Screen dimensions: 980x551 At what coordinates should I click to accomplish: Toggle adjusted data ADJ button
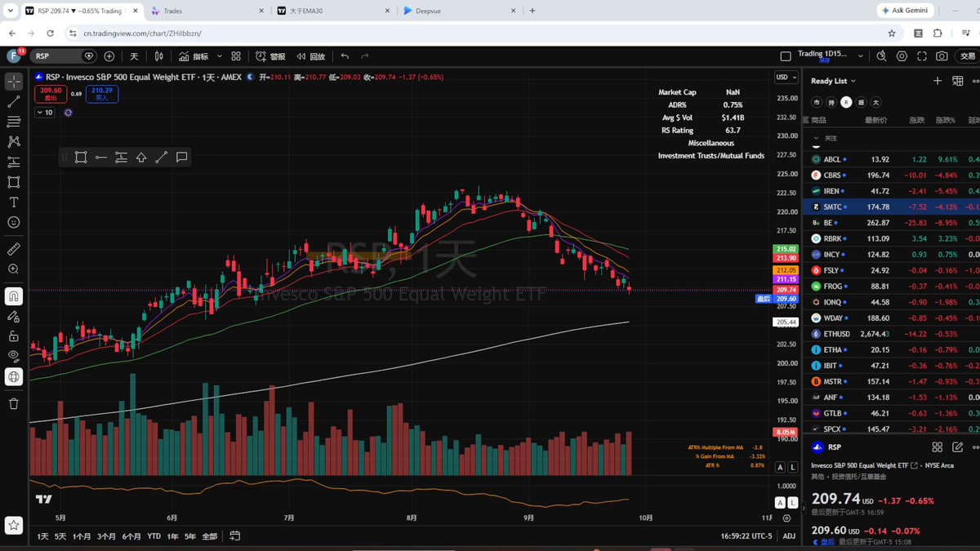click(789, 536)
